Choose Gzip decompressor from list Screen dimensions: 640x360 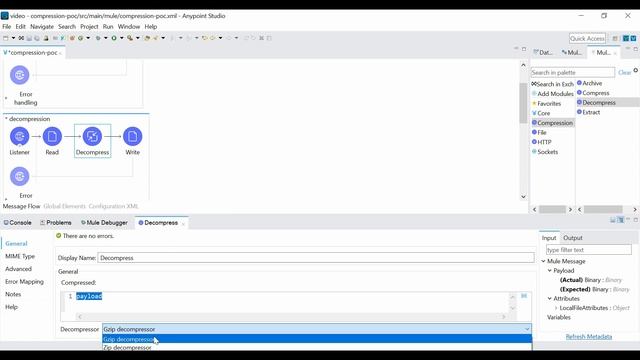click(317, 339)
